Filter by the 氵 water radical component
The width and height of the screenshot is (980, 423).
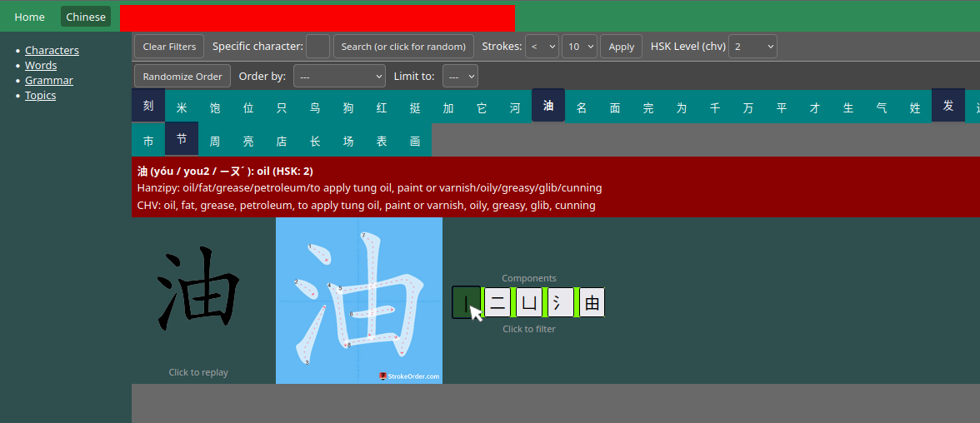[x=561, y=303]
